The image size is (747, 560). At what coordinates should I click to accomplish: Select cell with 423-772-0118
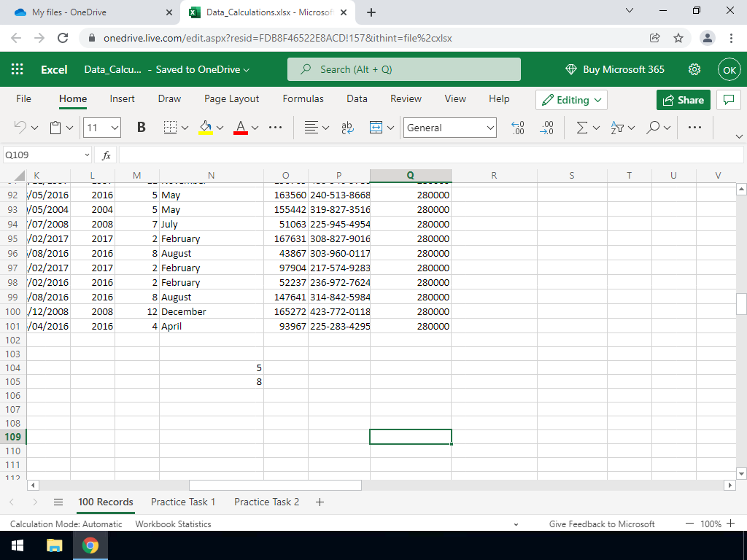(x=339, y=311)
